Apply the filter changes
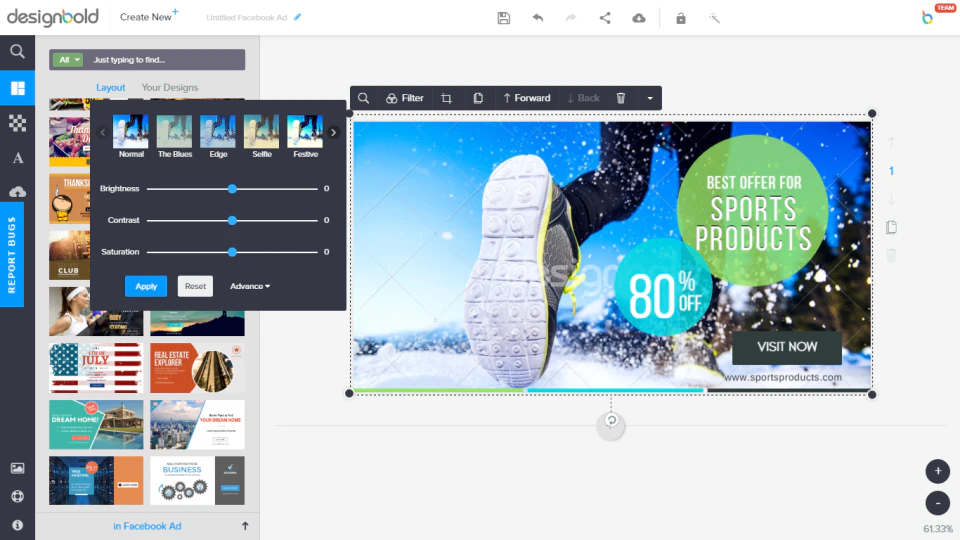This screenshot has width=960, height=540. 146,286
